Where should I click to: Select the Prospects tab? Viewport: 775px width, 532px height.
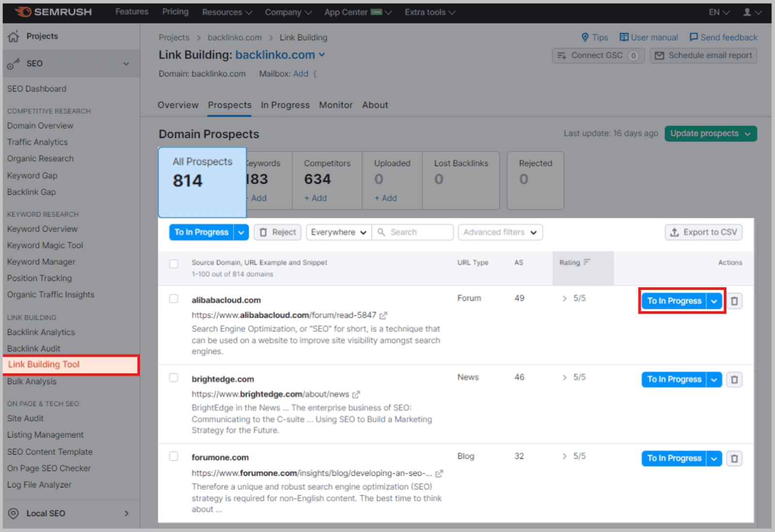(x=230, y=105)
